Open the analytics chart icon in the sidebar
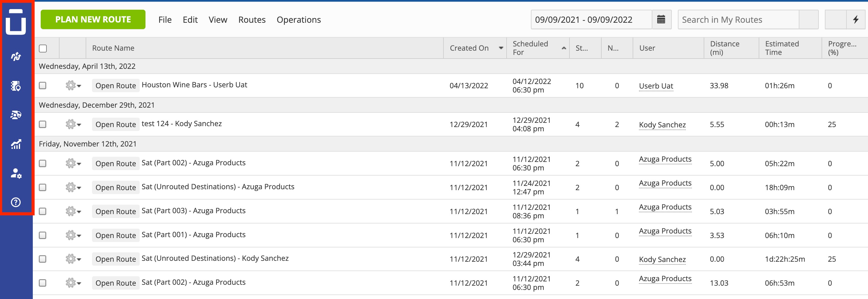This screenshot has height=299, width=868. (16, 144)
